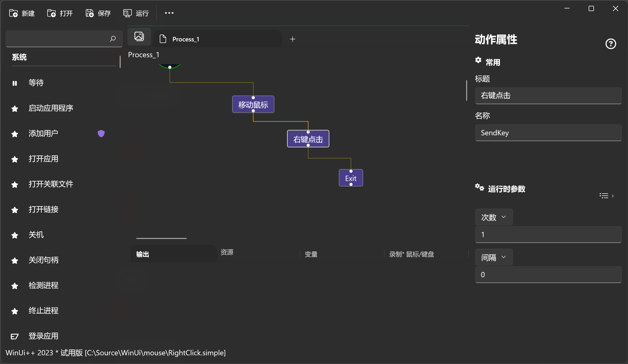Expand the 间隔 dropdown
Image resolution: width=628 pixels, height=364 pixels.
click(x=494, y=257)
